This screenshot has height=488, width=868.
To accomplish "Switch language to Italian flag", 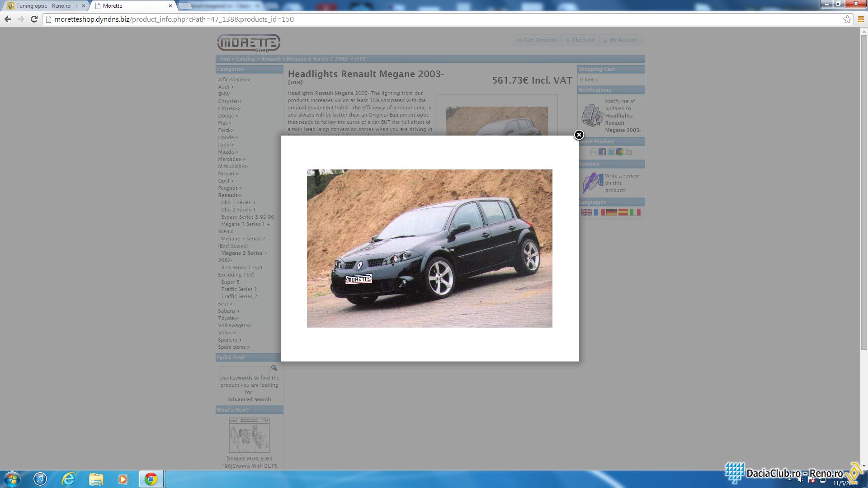I will (x=635, y=212).
